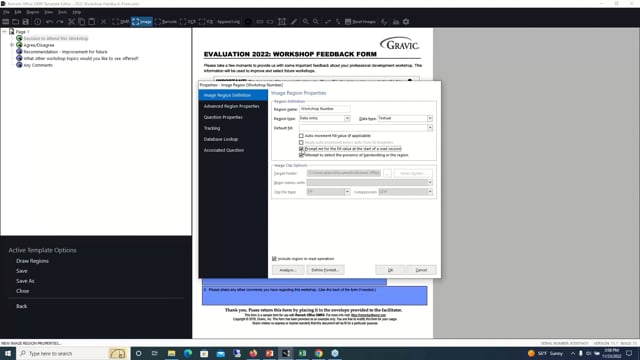Open Excel from the taskbar
This screenshot has width=640, height=360.
pyautogui.click(x=302, y=353)
